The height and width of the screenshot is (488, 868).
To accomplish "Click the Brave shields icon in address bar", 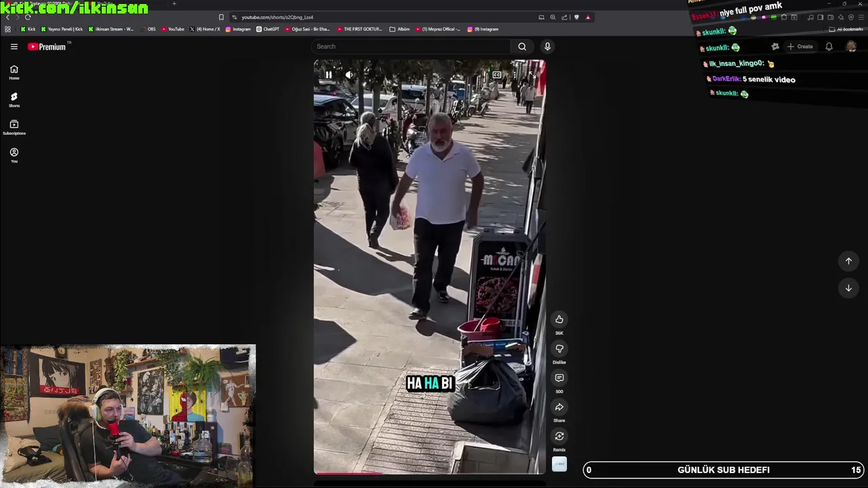I will [x=576, y=17].
